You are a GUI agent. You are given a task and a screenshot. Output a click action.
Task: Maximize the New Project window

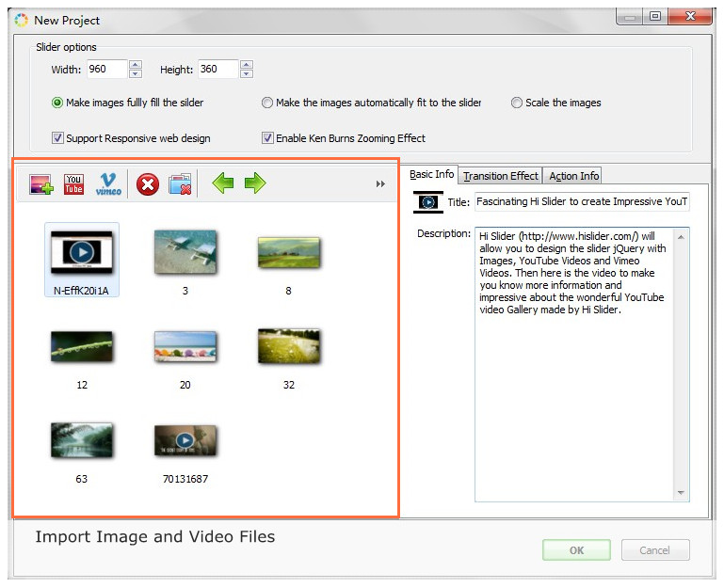[x=654, y=16]
